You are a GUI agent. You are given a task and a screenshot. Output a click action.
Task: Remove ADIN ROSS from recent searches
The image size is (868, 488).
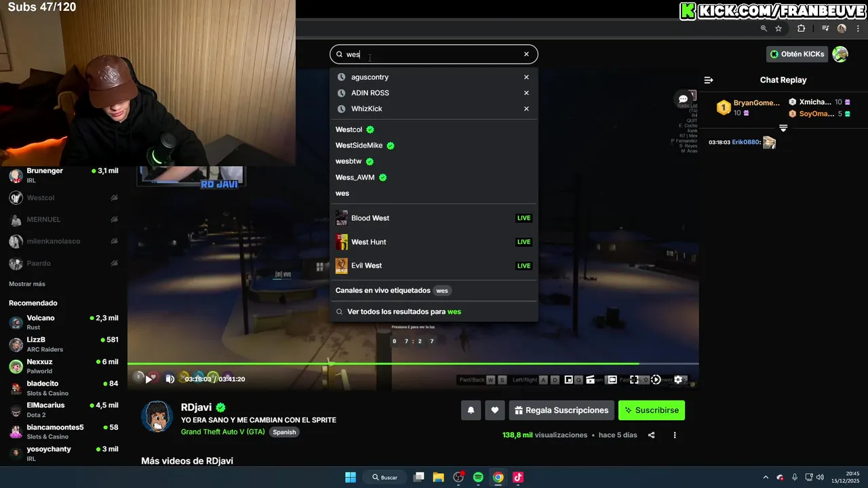point(526,93)
